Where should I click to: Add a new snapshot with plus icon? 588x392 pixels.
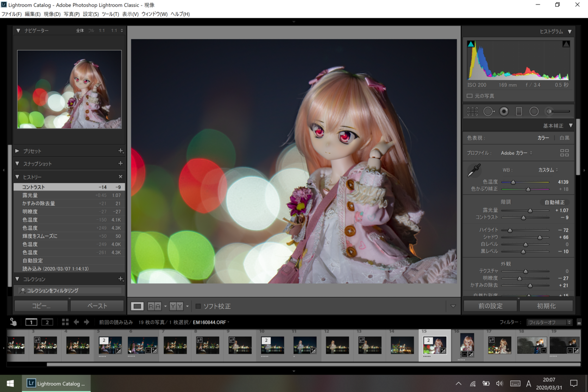121,164
